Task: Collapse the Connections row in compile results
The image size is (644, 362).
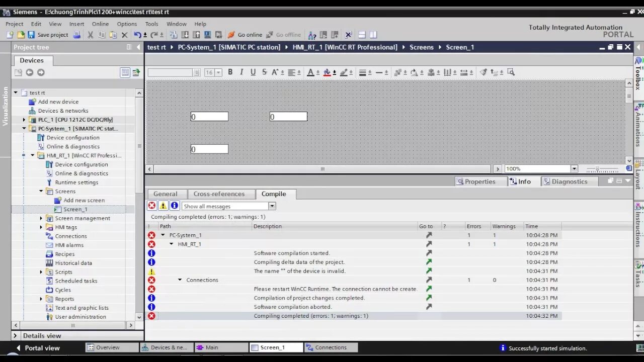Action: coord(180,280)
